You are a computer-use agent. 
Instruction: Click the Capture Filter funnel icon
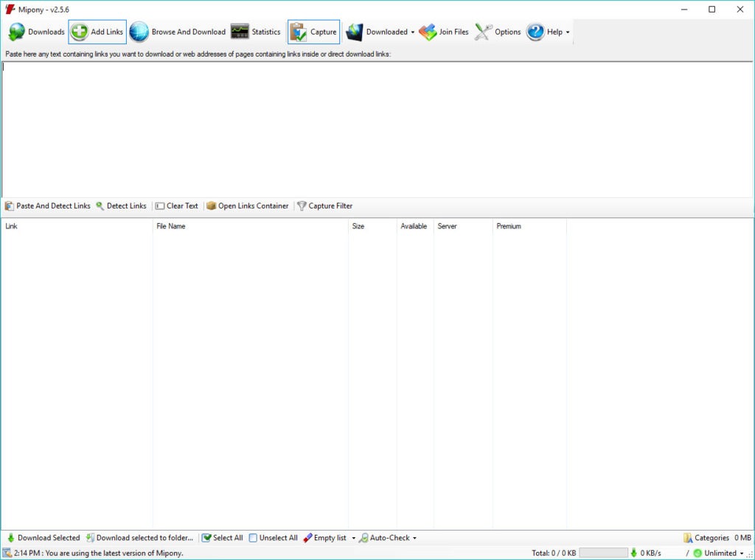(x=302, y=206)
